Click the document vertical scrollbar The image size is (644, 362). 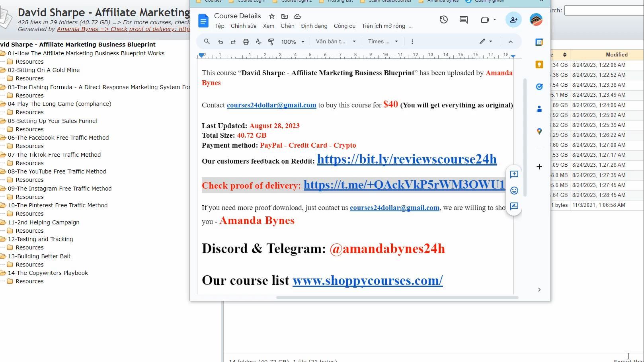click(x=525, y=137)
